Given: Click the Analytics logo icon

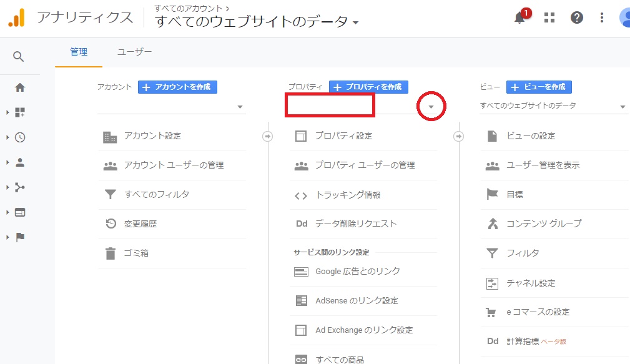Looking at the screenshot, I should coord(16,17).
